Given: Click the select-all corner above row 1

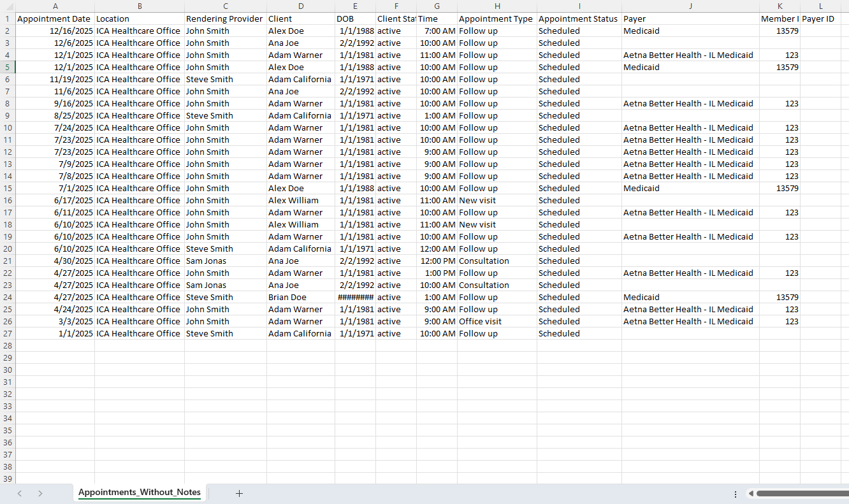Looking at the screenshot, I should (7, 6).
